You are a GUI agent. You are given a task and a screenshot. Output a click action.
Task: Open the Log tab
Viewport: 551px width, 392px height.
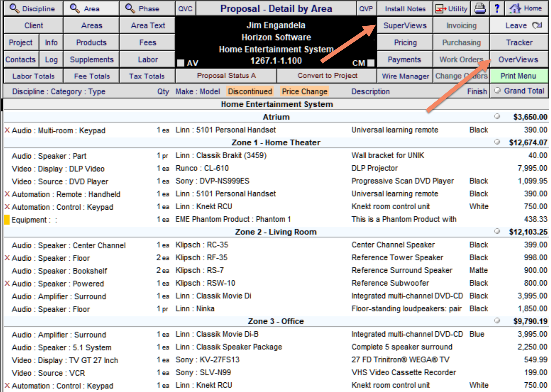pos(51,59)
